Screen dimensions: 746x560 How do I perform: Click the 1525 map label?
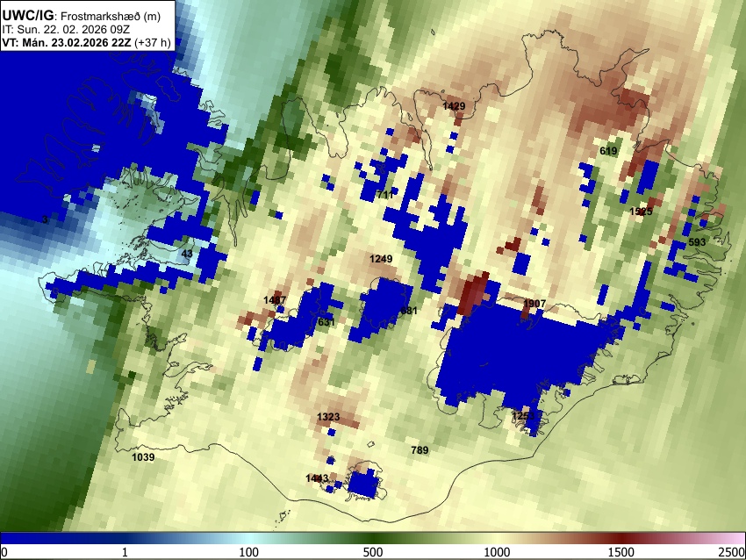point(641,212)
